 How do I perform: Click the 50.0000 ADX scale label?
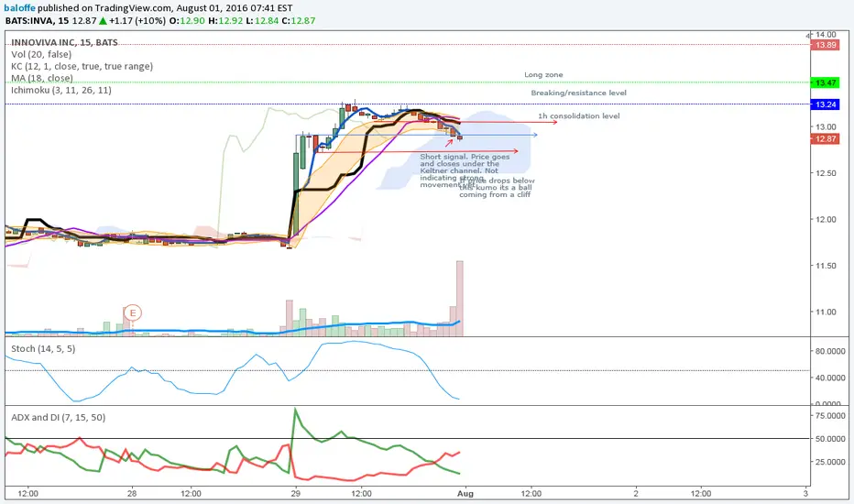[x=830, y=439]
